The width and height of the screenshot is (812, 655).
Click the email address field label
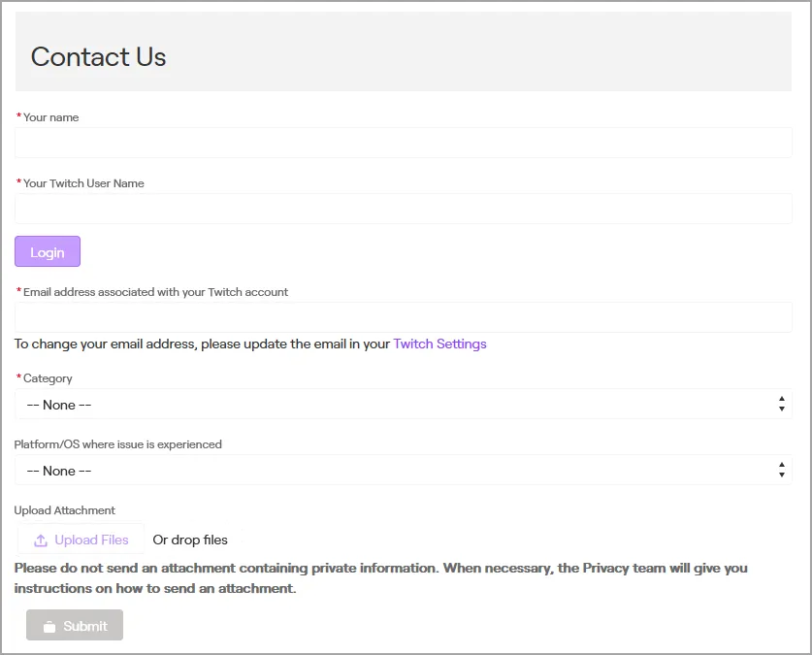(x=155, y=292)
